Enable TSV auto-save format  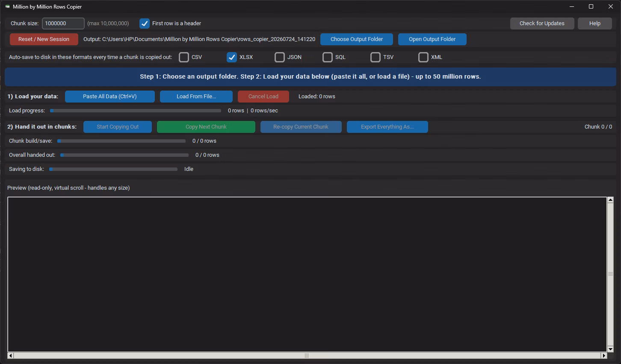376,57
